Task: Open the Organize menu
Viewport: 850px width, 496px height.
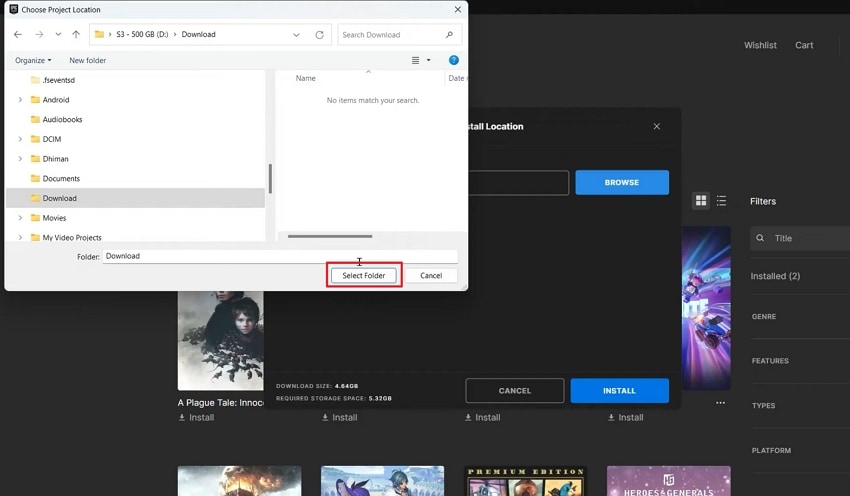Action: (33, 60)
